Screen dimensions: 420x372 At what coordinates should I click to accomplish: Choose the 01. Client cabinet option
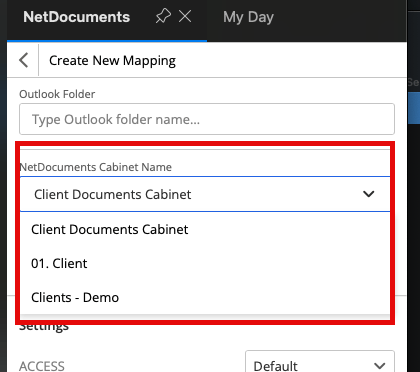[205, 263]
